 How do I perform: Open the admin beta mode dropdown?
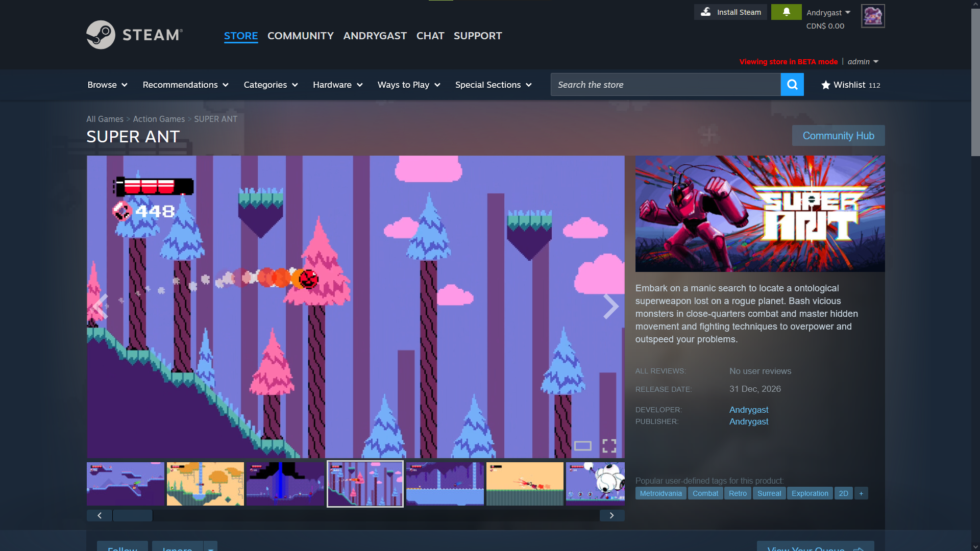tap(863, 62)
